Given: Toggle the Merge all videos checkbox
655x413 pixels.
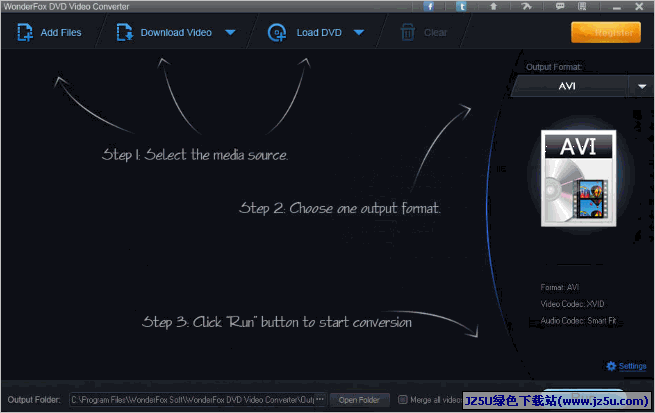Looking at the screenshot, I should [x=403, y=400].
